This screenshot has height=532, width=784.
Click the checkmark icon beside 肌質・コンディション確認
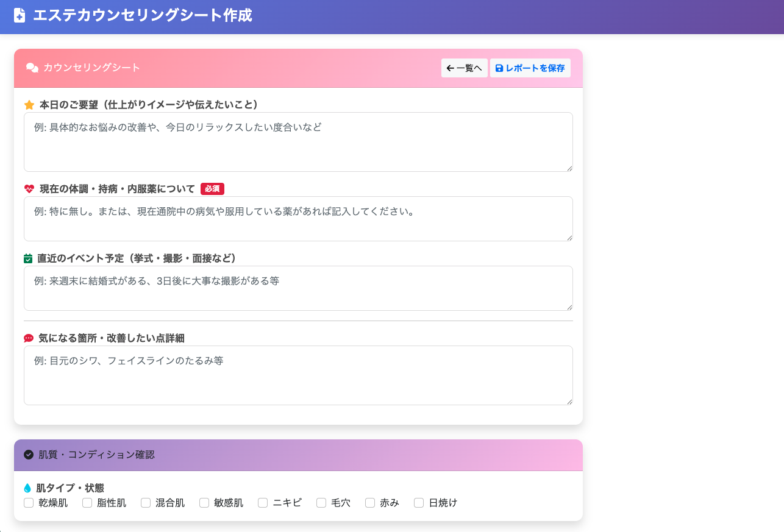coord(27,455)
